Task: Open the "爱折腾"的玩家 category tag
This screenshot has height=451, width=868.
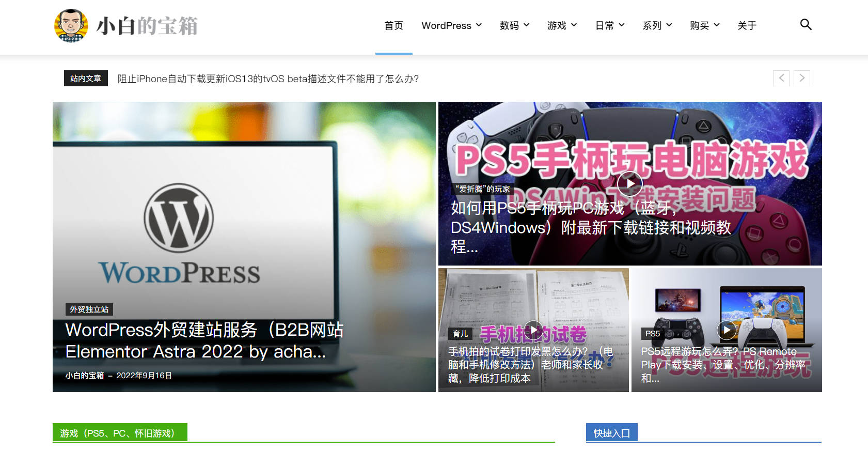Action: [483, 189]
